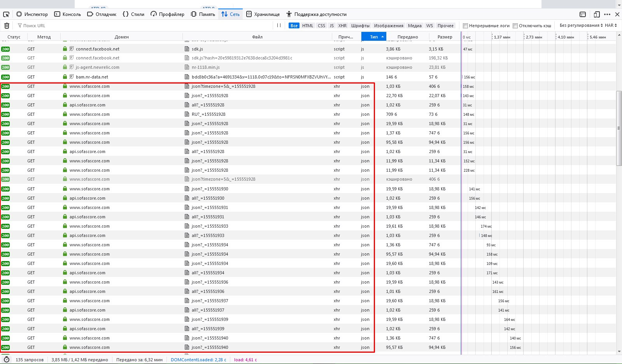The image size is (622, 364).
Task: Open devtools more options menu
Action: (x=607, y=14)
